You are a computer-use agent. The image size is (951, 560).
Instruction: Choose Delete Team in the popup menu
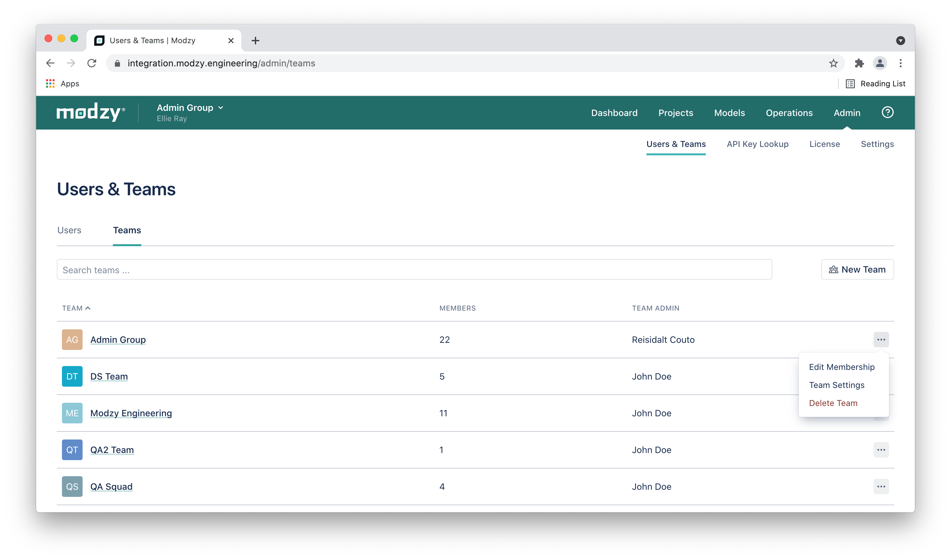tap(833, 403)
